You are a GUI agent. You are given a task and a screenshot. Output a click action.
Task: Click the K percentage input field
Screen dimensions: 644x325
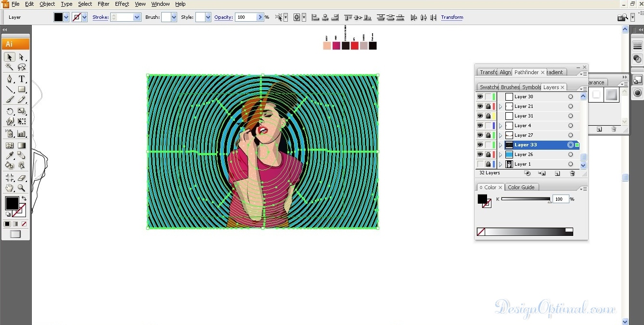(561, 199)
